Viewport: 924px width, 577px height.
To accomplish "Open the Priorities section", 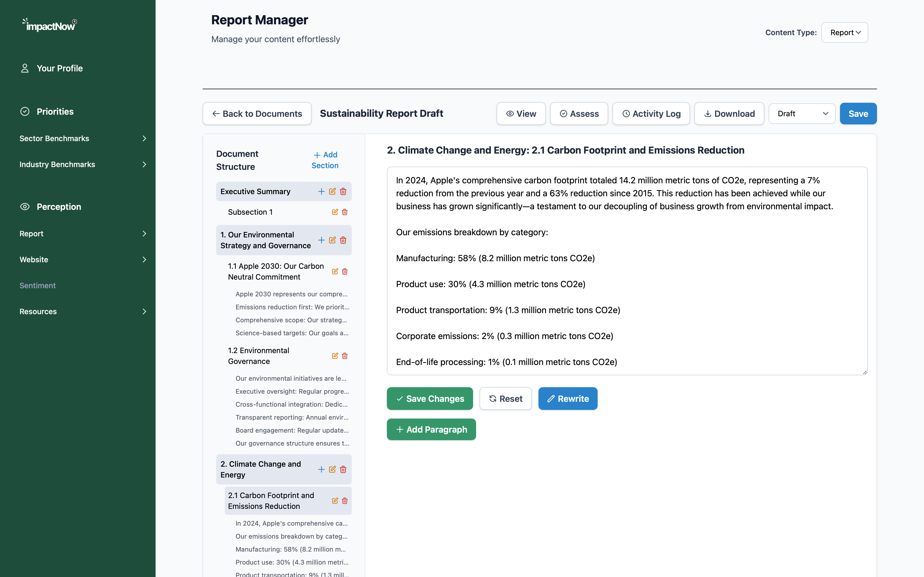I will tap(55, 111).
